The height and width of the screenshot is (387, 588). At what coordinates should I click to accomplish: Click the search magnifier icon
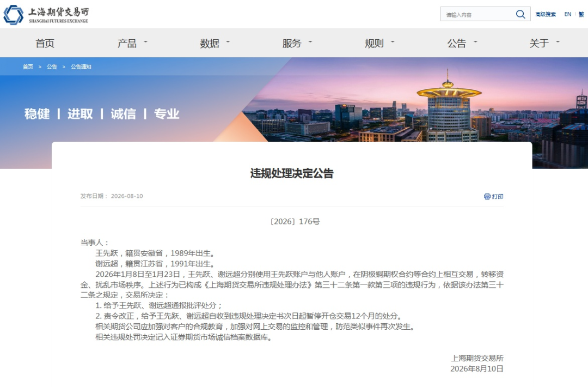point(520,14)
